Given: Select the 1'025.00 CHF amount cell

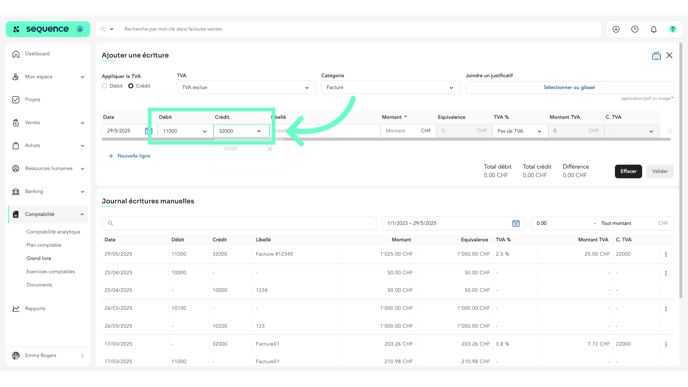Looking at the screenshot, I should tap(396, 254).
